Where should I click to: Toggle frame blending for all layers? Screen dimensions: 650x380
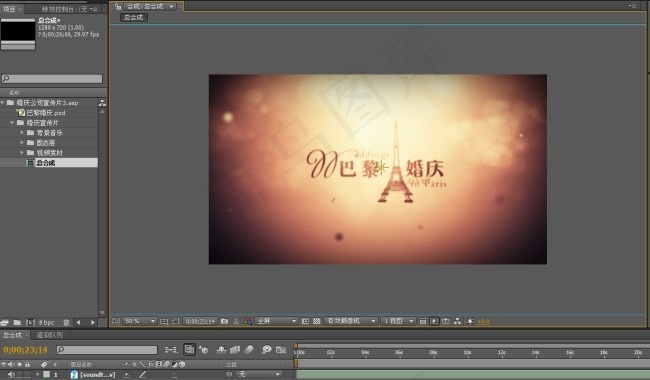235,350
